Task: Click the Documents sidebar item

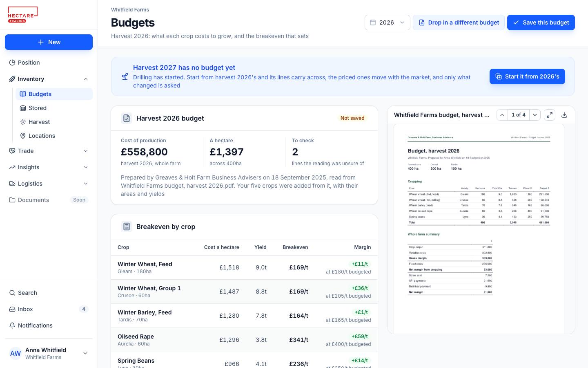Action: [49, 200]
